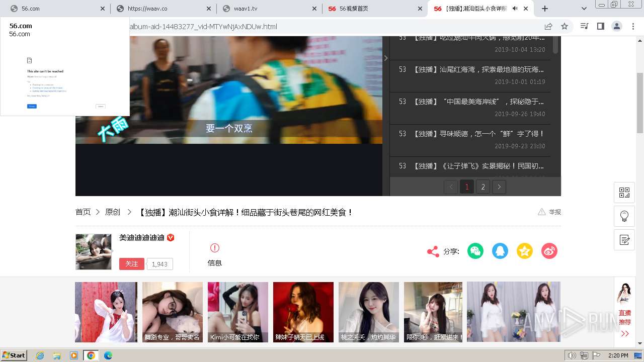Click the 信息 info alert icon
This screenshot has width=644, height=362.
215,248
